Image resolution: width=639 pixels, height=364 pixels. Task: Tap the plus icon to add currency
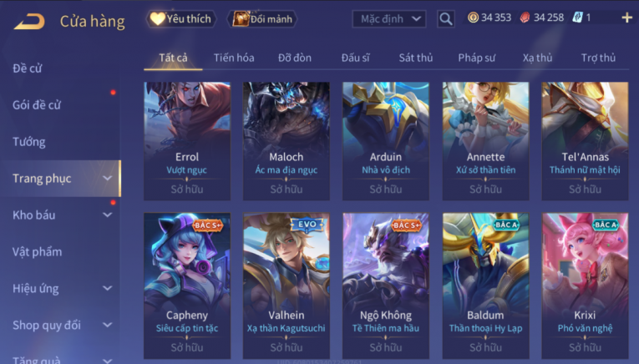click(626, 18)
